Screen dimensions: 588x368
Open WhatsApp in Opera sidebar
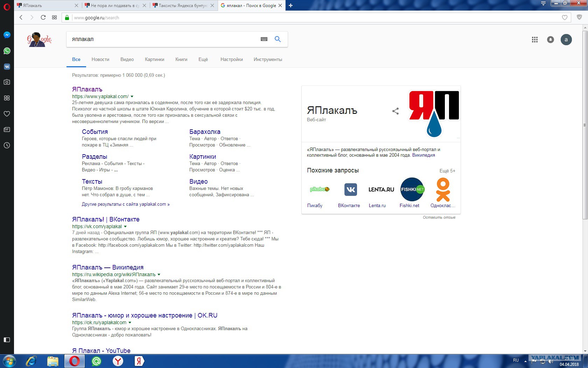[7, 51]
